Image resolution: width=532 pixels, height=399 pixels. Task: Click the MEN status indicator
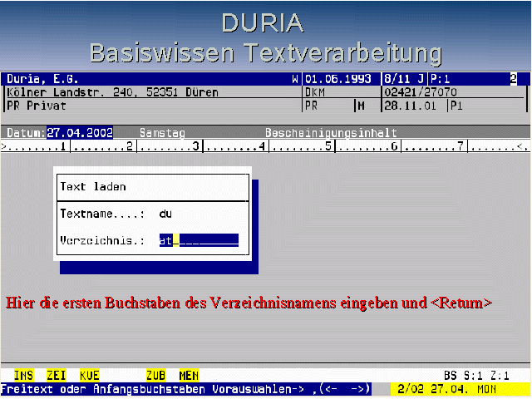tap(189, 375)
